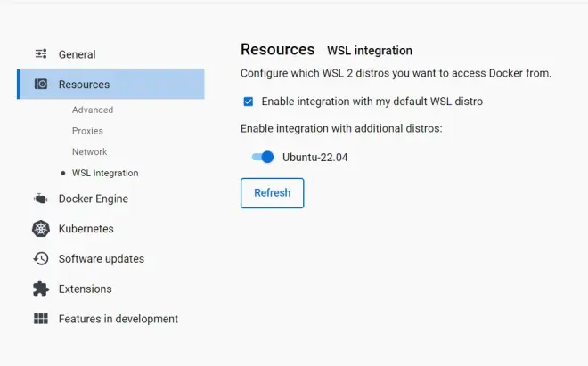The image size is (588, 366).
Task: Open the General settings section
Action: point(77,54)
